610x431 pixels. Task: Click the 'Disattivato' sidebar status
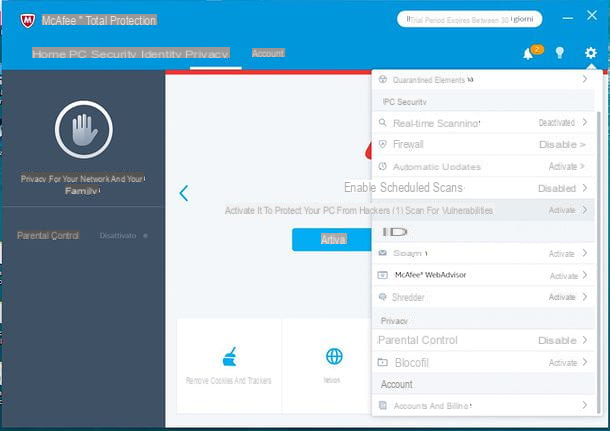click(118, 236)
